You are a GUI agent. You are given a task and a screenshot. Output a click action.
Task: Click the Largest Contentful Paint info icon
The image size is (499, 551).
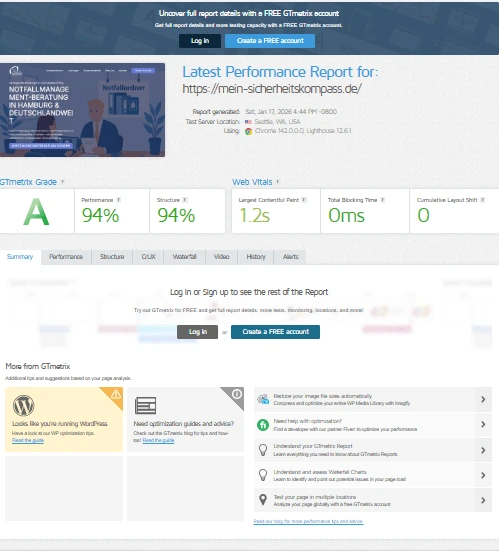click(304, 200)
